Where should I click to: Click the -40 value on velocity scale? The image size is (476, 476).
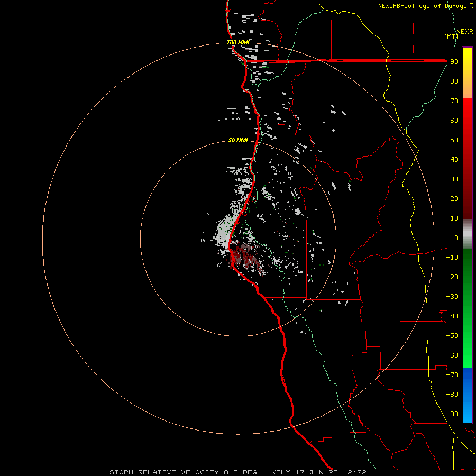[x=452, y=316]
